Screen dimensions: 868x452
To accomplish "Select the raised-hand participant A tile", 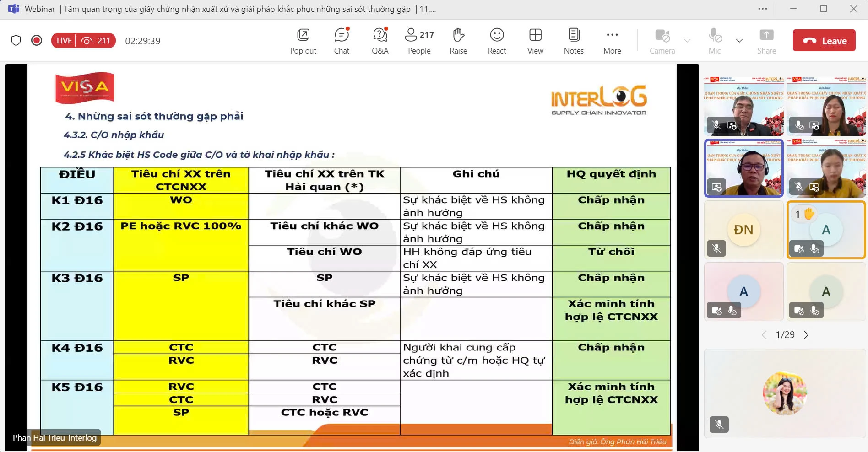I will pyautogui.click(x=826, y=230).
